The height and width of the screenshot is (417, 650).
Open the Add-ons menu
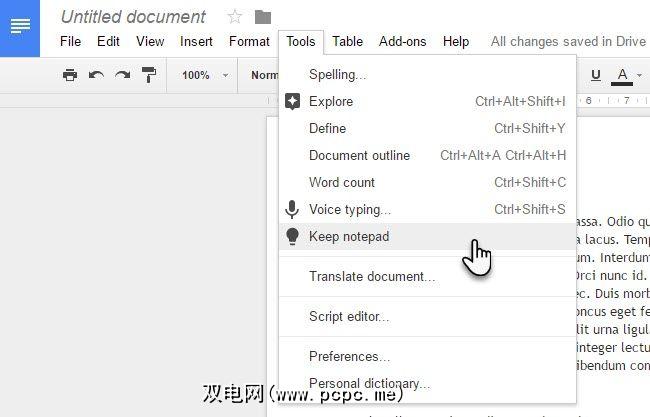(x=403, y=41)
